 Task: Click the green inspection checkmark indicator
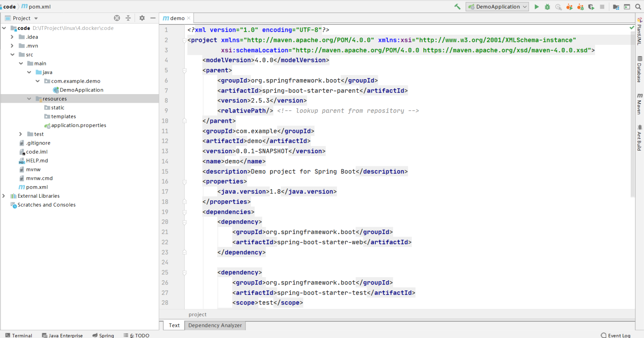pyautogui.click(x=632, y=27)
